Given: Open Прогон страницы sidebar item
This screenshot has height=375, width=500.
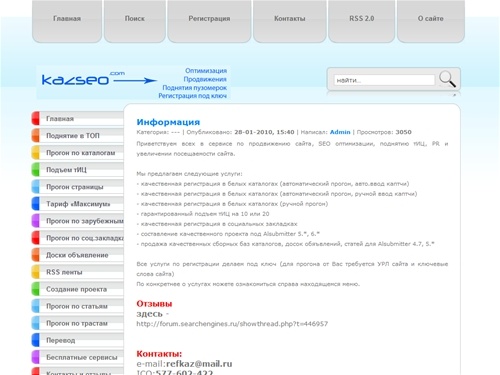Looking at the screenshot, I should [x=77, y=187].
